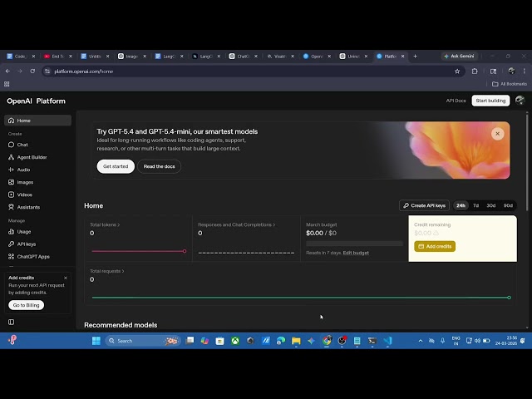Show hidden system tray icons

pyautogui.click(x=421, y=341)
